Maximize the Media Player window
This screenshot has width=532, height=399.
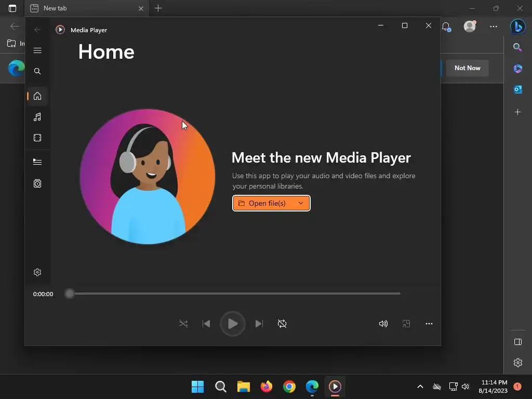(x=404, y=25)
